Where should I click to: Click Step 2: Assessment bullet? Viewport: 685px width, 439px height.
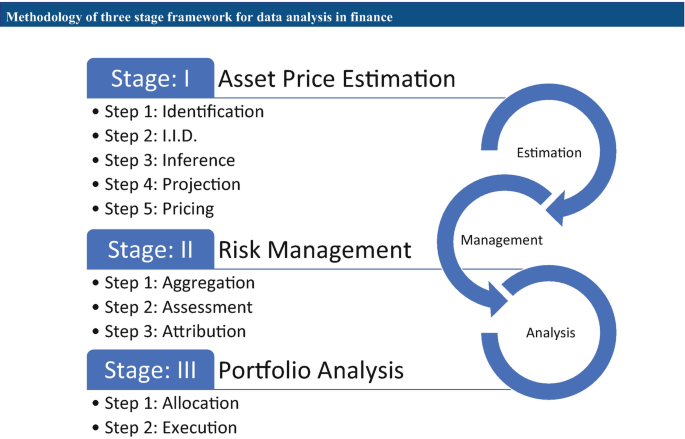[173, 307]
